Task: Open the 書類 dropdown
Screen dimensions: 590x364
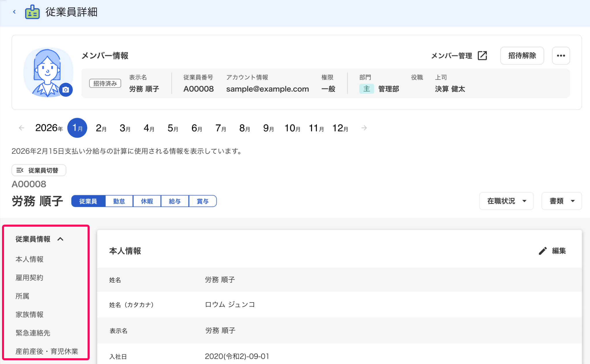Action: pos(562,201)
